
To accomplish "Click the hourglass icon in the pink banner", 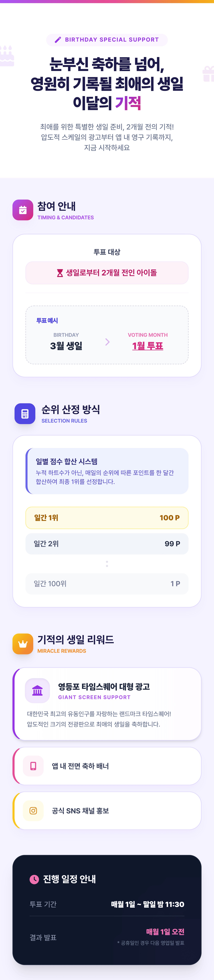I will tap(60, 273).
